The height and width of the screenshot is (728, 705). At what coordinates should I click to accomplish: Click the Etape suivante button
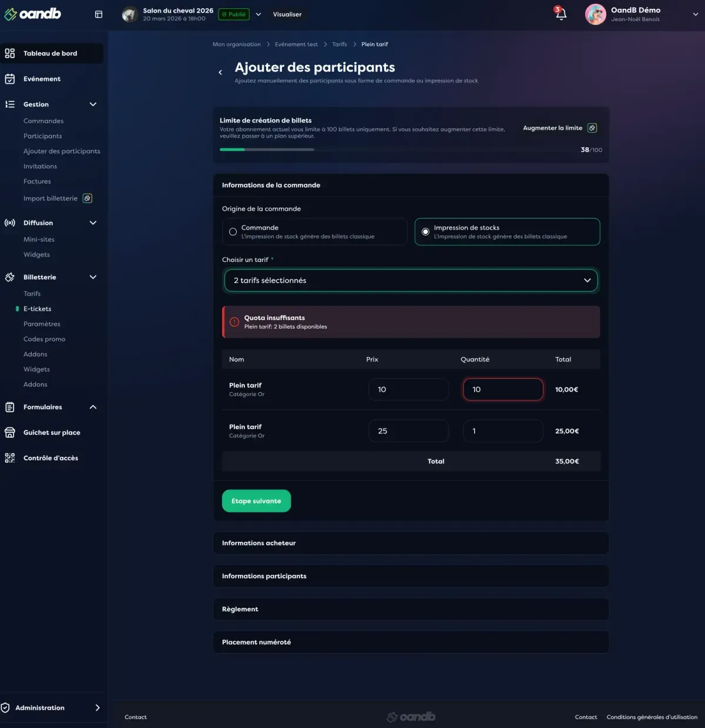click(256, 501)
